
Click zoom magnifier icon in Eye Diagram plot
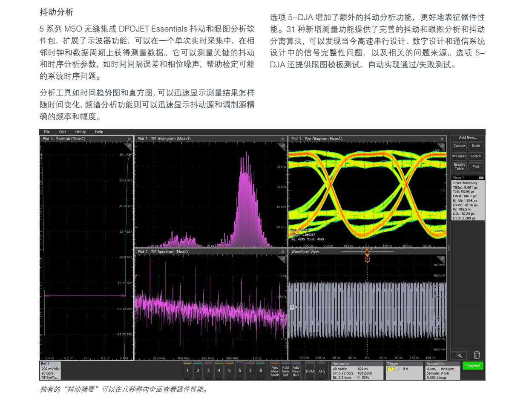point(443,146)
